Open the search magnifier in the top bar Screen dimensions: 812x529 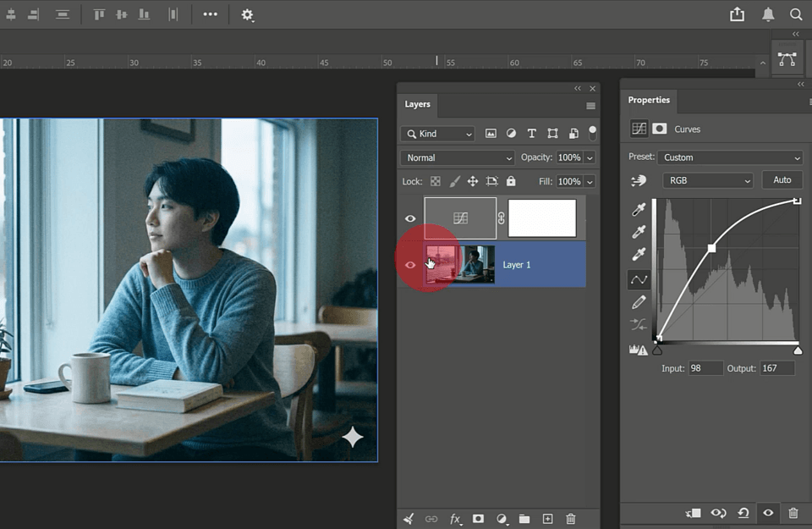(x=796, y=14)
